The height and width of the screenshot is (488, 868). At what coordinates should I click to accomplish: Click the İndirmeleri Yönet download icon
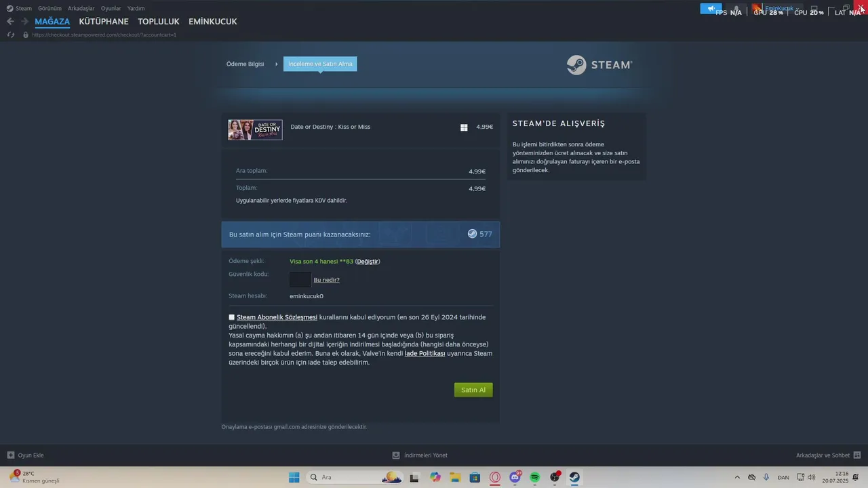(x=396, y=455)
